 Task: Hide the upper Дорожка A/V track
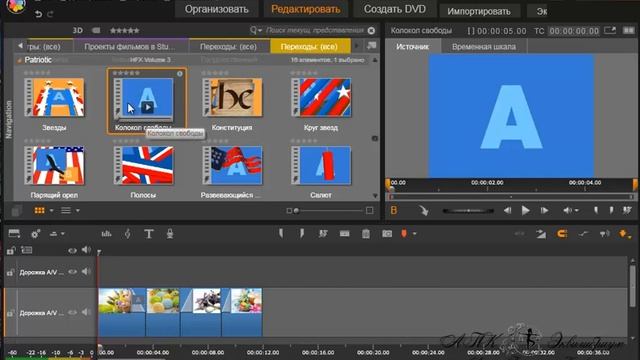(x=73, y=272)
